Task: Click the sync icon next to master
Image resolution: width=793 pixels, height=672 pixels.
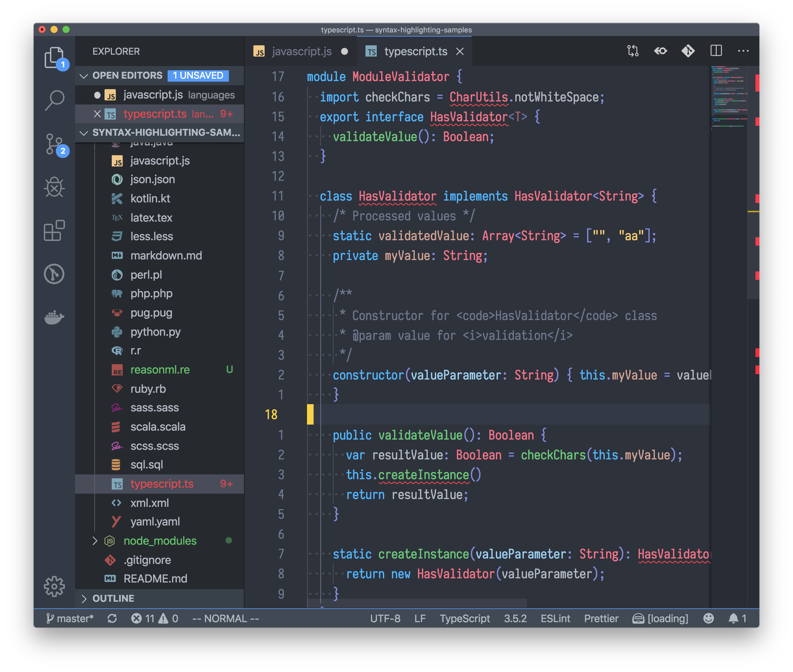Action: (112, 618)
